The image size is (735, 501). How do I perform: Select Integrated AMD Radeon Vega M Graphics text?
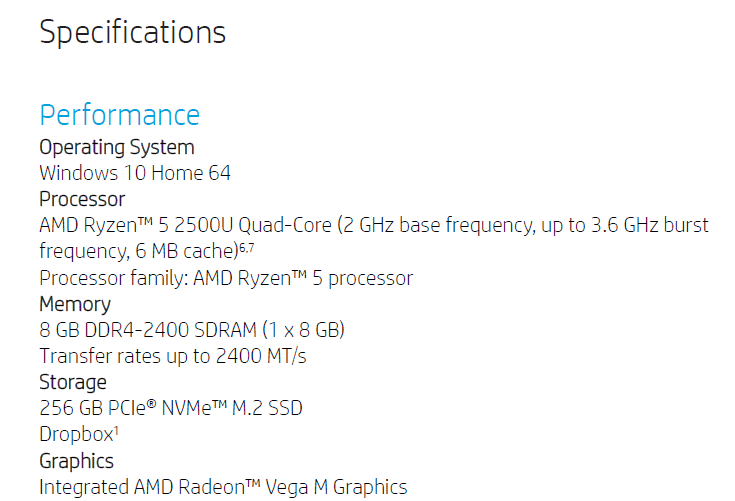[x=223, y=487]
